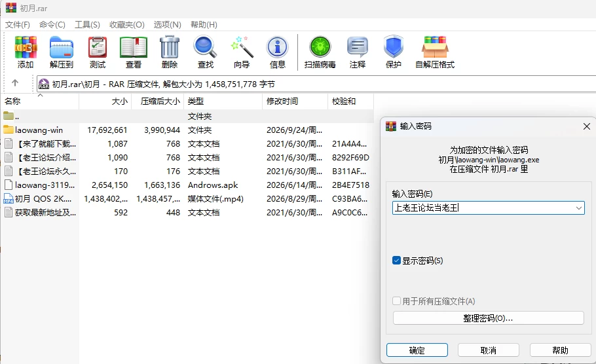The height and width of the screenshot is (364, 596).
Task: Toggle the 用于所有压缩文件 checkbox
Action: (396, 301)
